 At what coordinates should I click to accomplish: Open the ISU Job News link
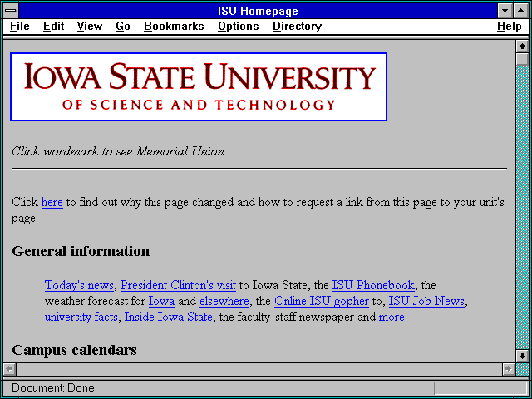(x=426, y=301)
